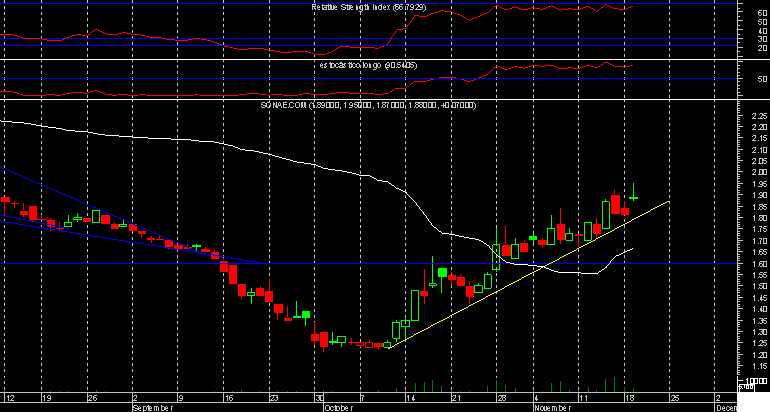This screenshot has width=770, height=412.
Task: Click the 60 label on RSI axis
Action: (763, 13)
